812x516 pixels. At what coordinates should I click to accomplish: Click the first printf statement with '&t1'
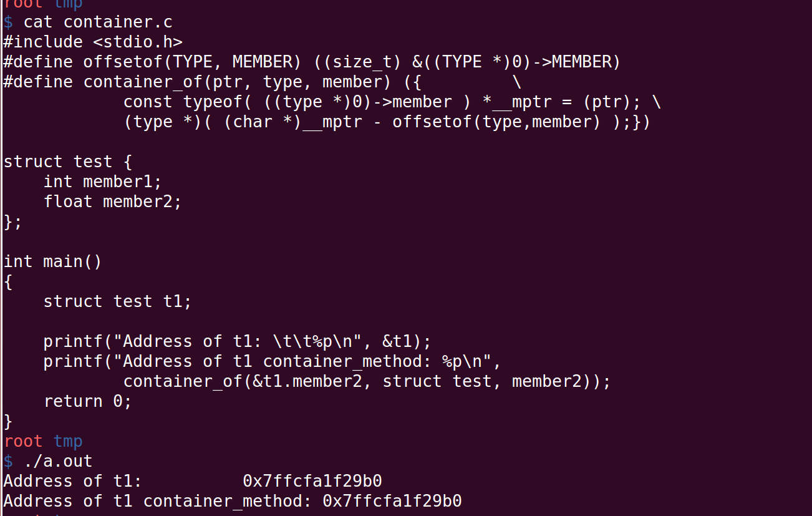[237, 341]
